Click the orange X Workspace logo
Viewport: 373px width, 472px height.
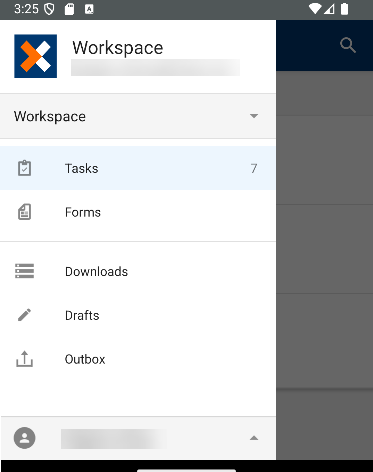35,56
